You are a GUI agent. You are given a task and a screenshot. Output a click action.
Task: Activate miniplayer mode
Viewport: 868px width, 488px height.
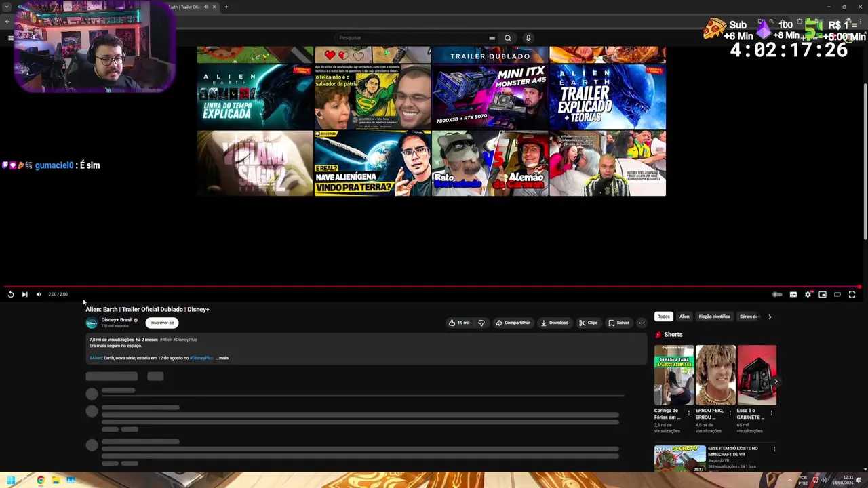click(823, 294)
